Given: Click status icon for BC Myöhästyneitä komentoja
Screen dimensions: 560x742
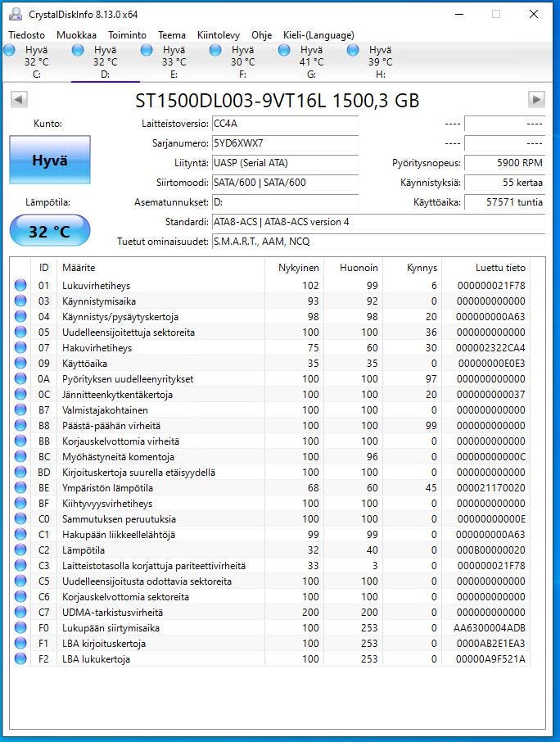Looking at the screenshot, I should [x=20, y=457].
